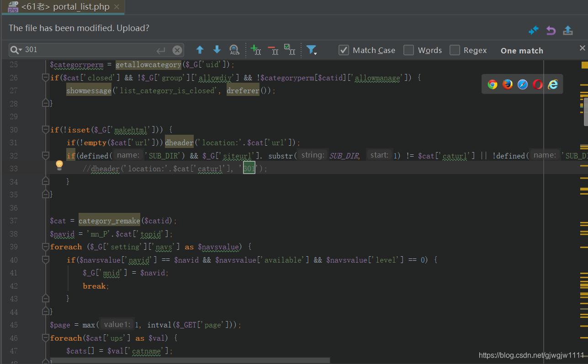Collapse the if block at line 32
This screenshot has width=588, height=364.
coord(45,156)
